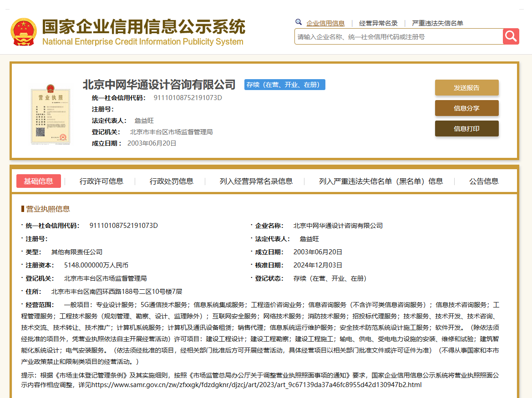Click the 营业执照信息 section heading
Image resolution: width=532 pixels, height=398 pixels.
click(48, 209)
